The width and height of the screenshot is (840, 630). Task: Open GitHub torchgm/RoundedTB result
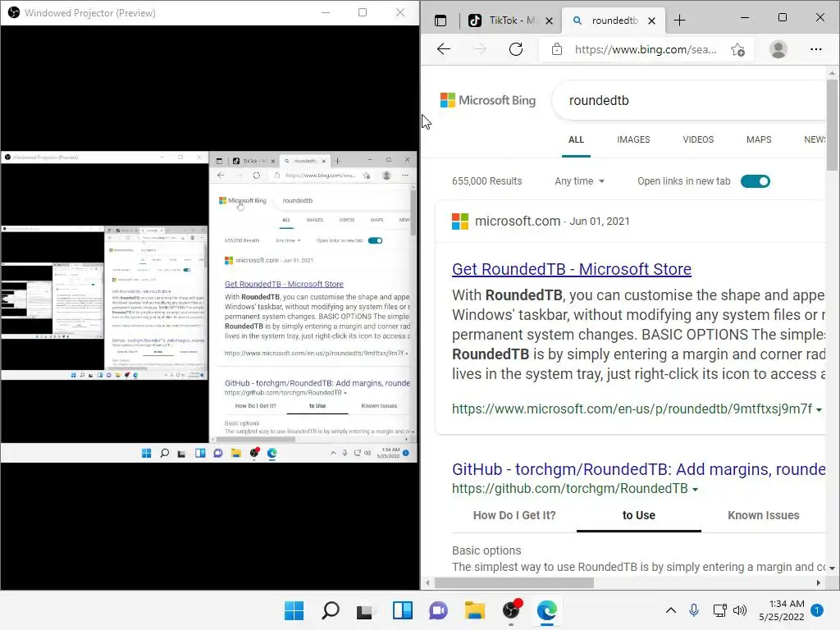point(638,469)
